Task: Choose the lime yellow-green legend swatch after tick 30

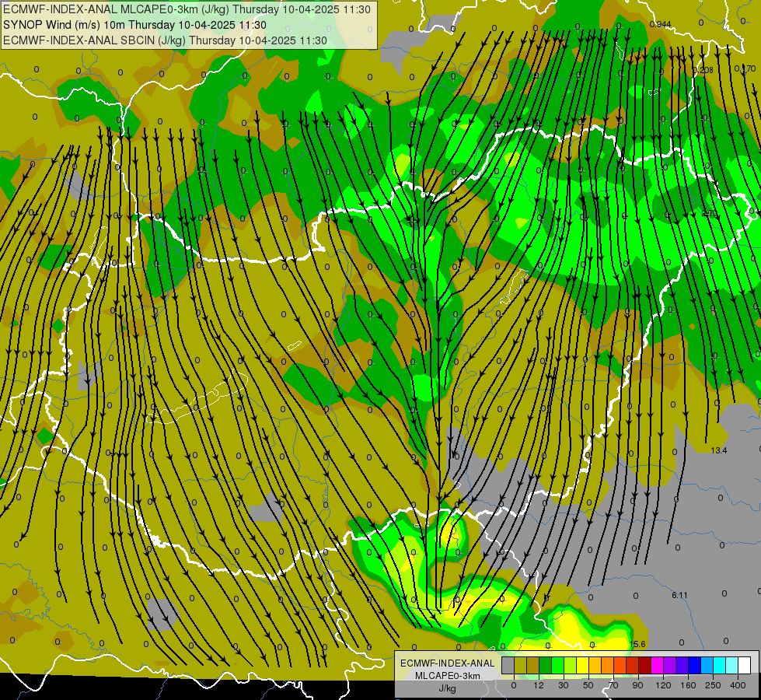Action: point(571,665)
